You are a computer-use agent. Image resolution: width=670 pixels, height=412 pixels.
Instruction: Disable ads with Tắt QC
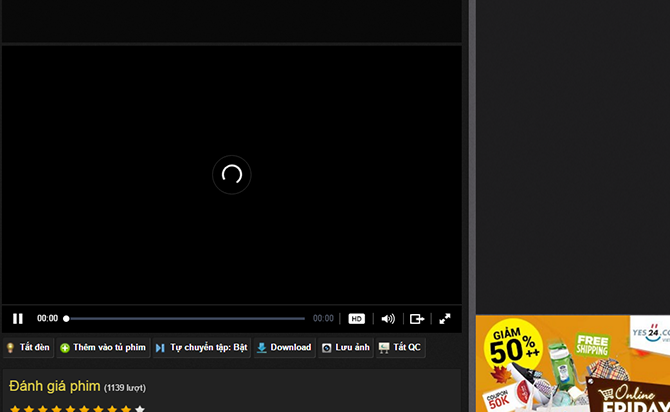coord(400,348)
